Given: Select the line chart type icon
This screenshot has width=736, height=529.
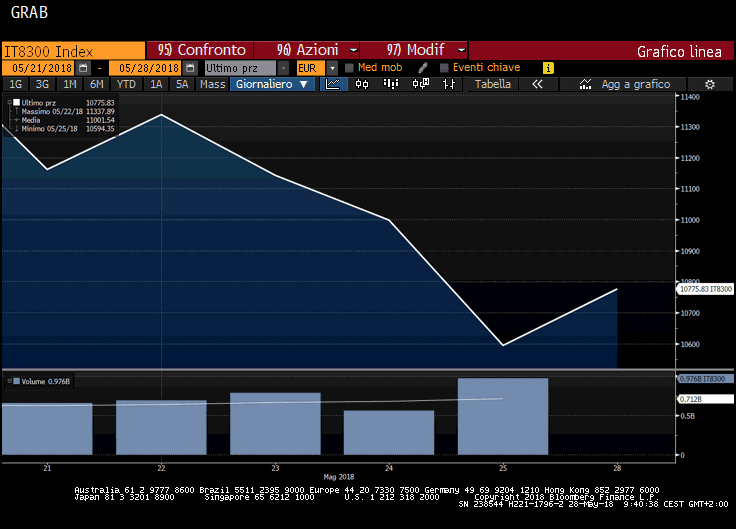Looking at the screenshot, I should [x=334, y=85].
